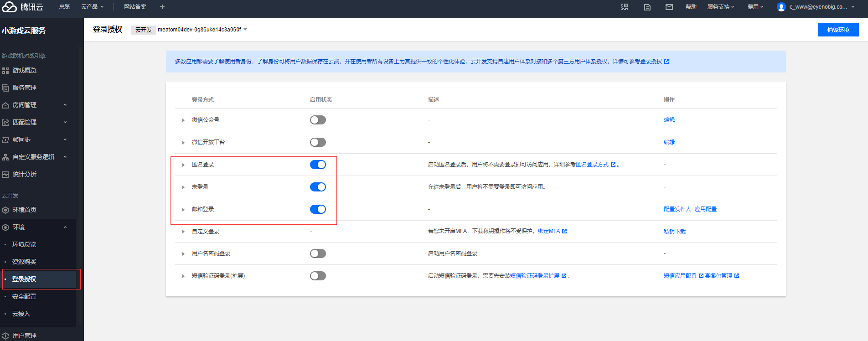This screenshot has height=341, width=868.
Task: Open 帮助 in top navigation
Action: pyautogui.click(x=691, y=7)
